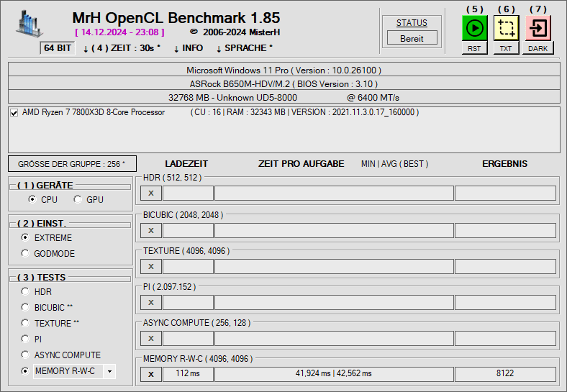Click the 64 BIT button
The width and height of the screenshot is (567, 392).
click(x=58, y=48)
